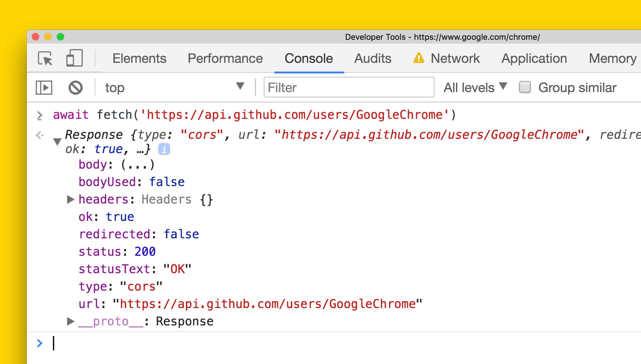The image size is (641, 364).
Task: Click the body: (...) getter value
Action: tap(138, 164)
